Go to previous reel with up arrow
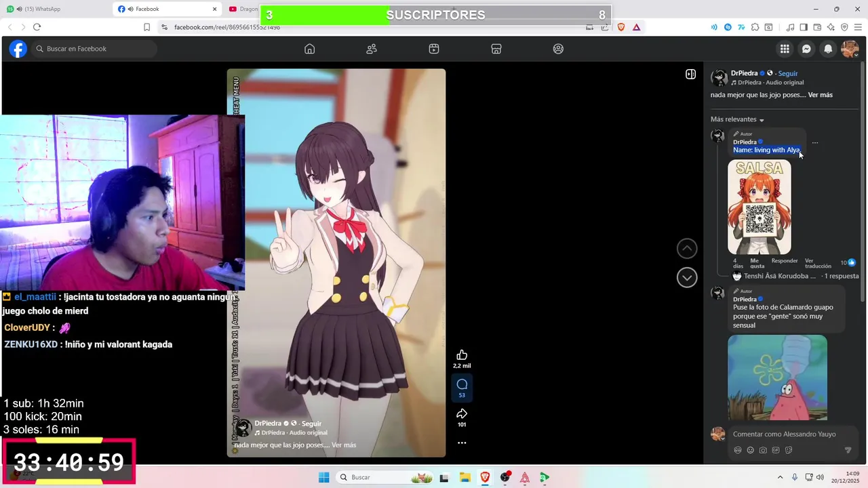The height and width of the screenshot is (488, 868). 687,249
